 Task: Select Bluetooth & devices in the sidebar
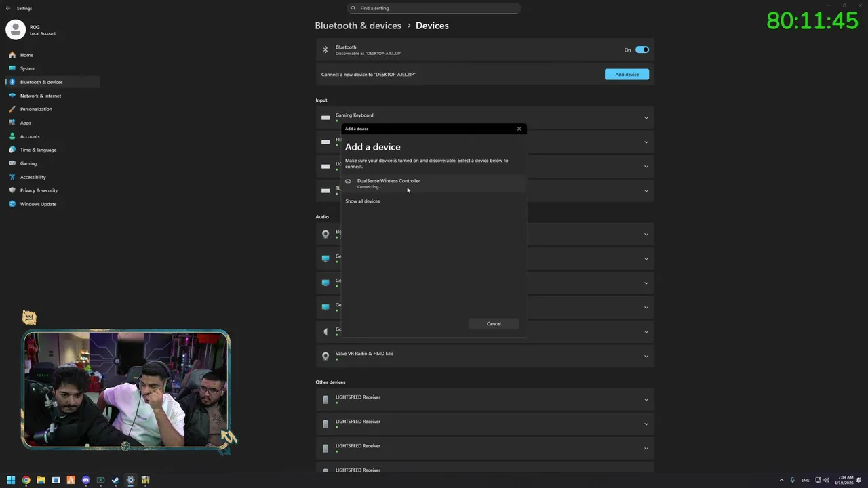41,82
